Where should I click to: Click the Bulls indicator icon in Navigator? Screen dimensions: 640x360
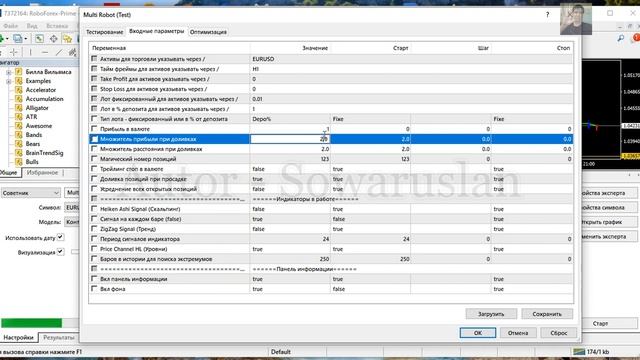[19, 162]
